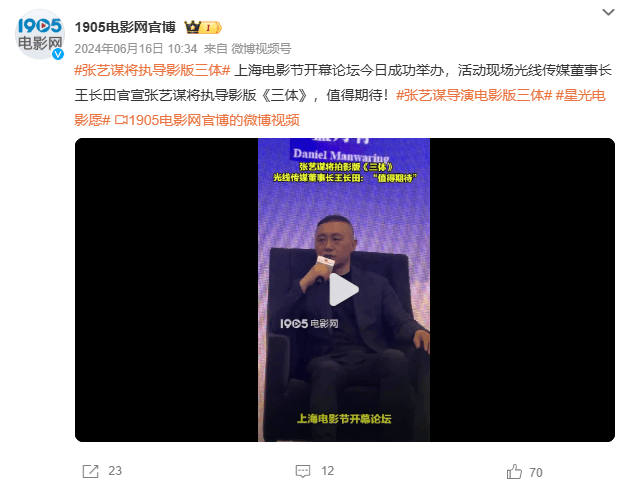Click the 1905电影网 watermark in video
Viewport: 629px width, 486px height.
pos(309,324)
